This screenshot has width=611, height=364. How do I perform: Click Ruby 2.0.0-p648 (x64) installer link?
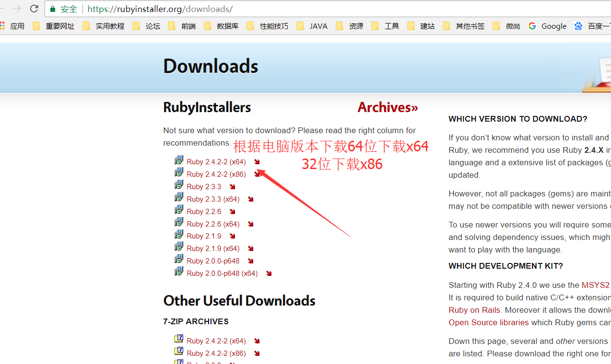[222, 273]
